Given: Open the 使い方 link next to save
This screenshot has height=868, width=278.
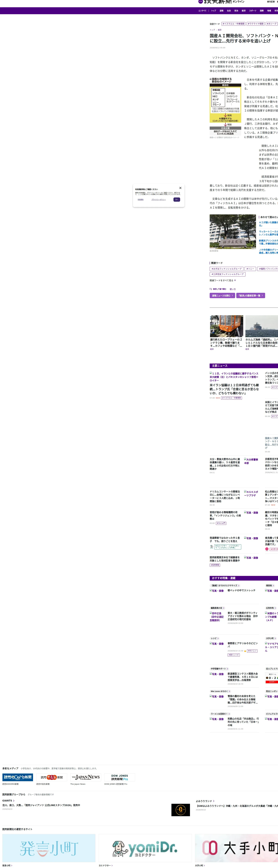Looking at the screenshot, I should pyautogui.click(x=233, y=289).
